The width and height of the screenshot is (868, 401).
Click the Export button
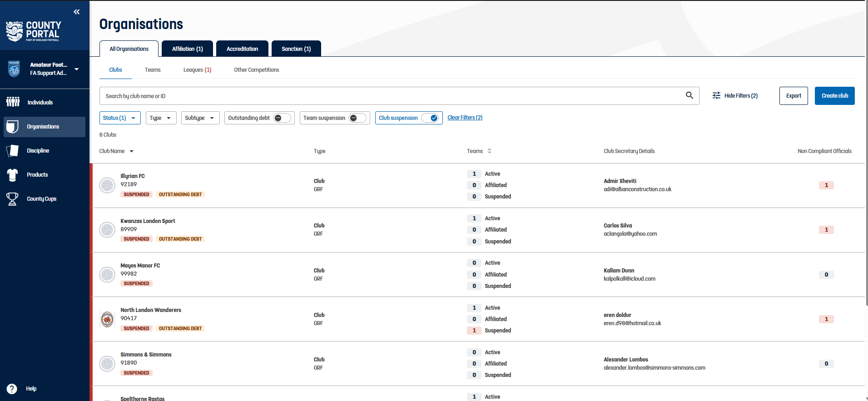tap(794, 96)
